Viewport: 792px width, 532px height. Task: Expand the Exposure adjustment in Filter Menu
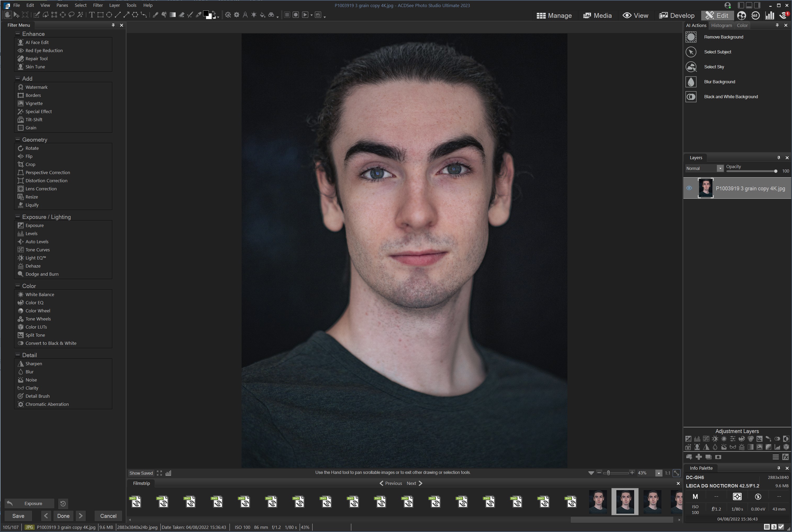pyautogui.click(x=34, y=225)
